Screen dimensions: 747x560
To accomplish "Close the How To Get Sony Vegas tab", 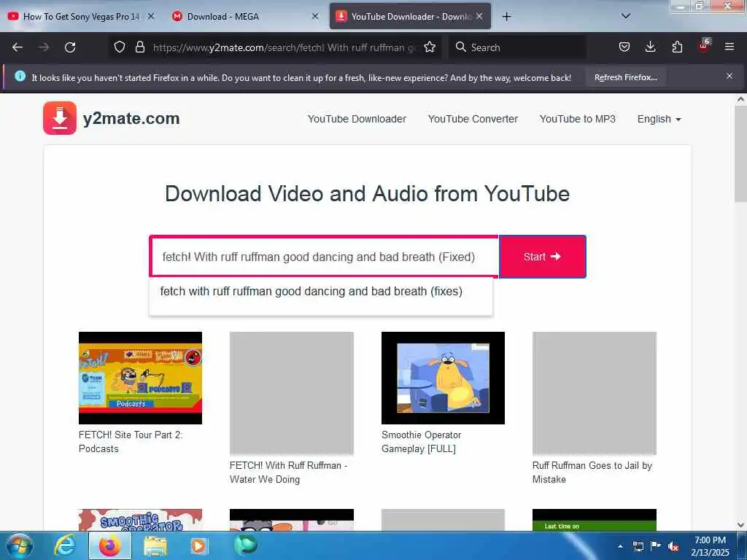I will (151, 16).
